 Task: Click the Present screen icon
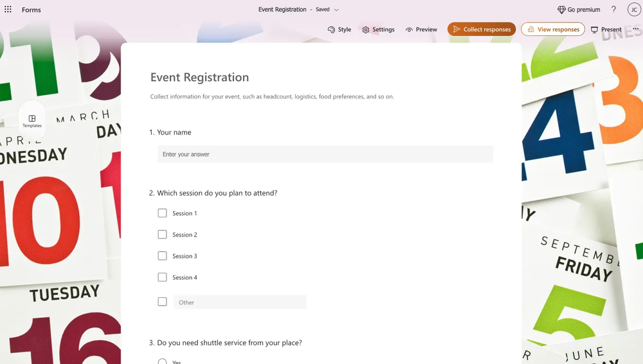coord(595,30)
